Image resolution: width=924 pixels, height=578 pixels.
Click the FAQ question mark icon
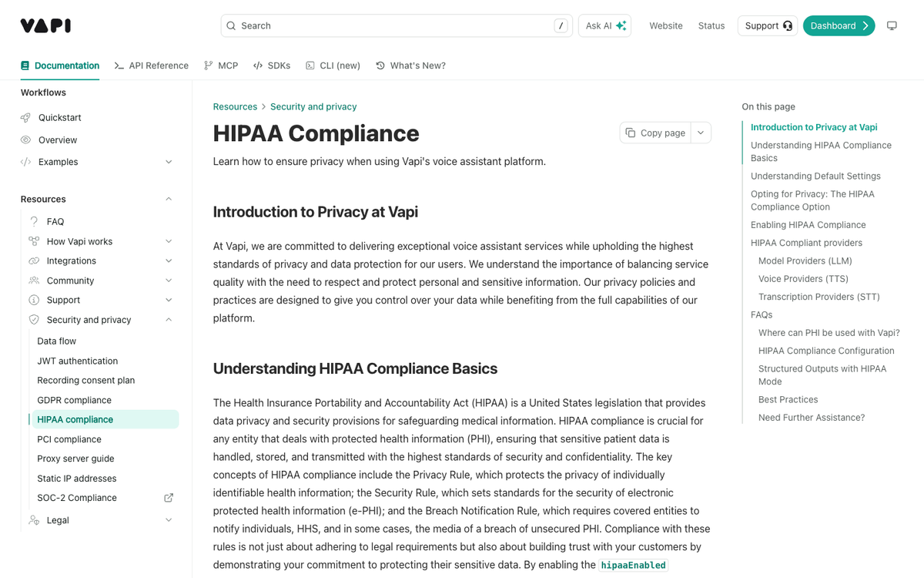pos(34,221)
